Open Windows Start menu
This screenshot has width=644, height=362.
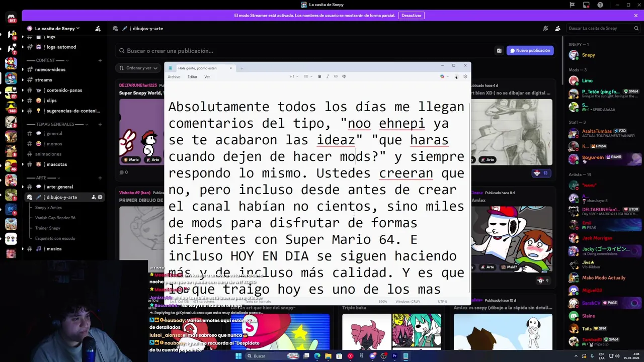(238, 356)
